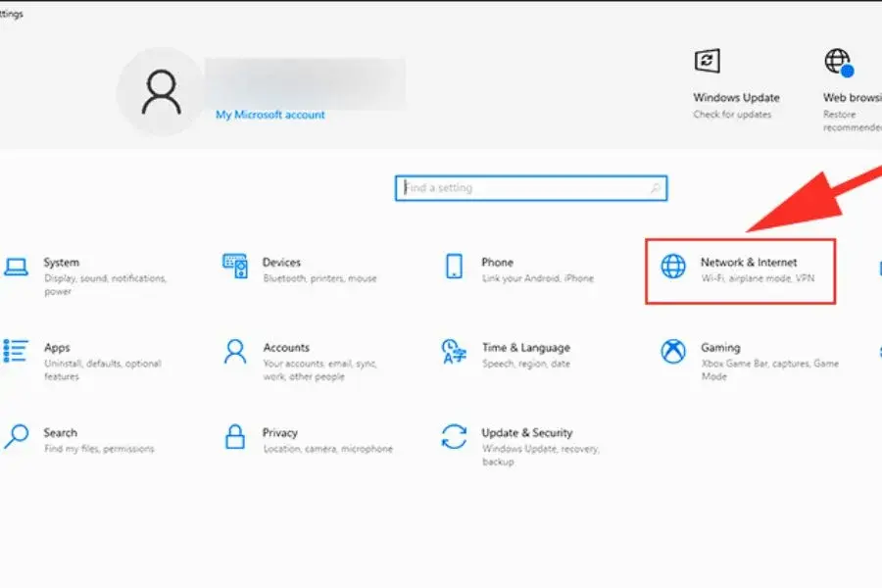The image size is (882, 588).
Task: Open the Time & Language title
Action: (526, 348)
